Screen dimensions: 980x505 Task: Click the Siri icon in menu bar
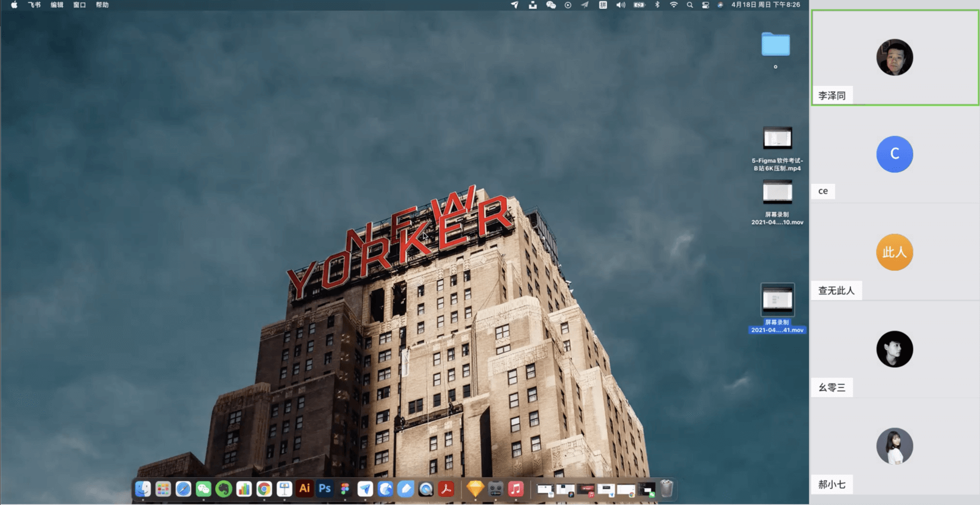(x=720, y=5)
